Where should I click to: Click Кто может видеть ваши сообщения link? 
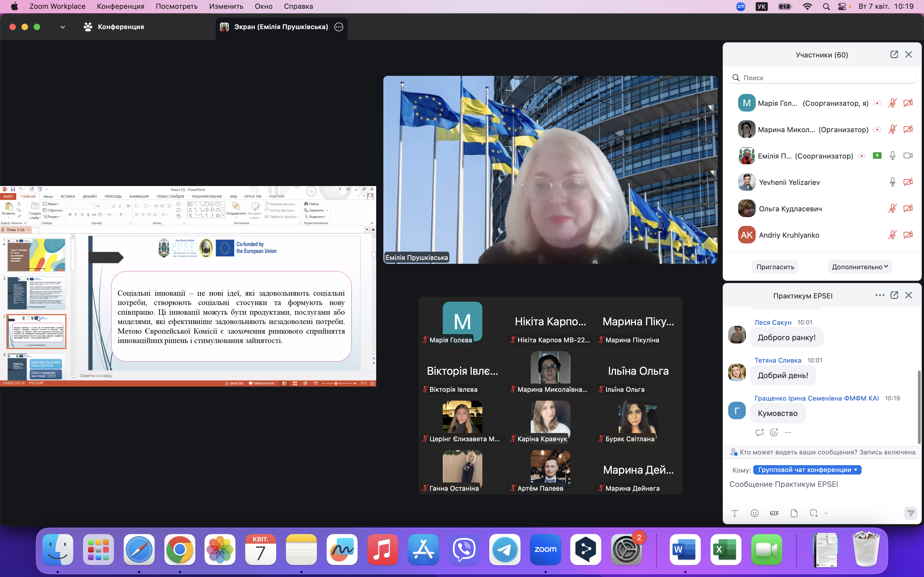798,452
